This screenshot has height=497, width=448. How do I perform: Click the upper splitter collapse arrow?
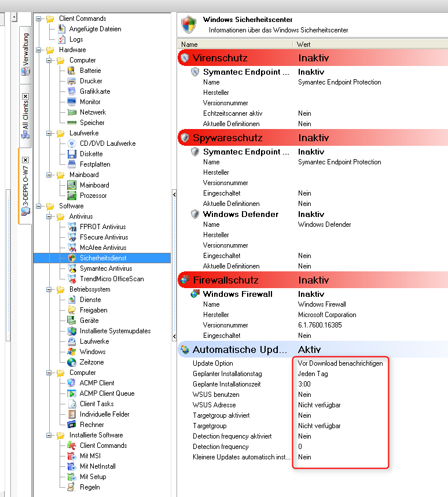tap(174, 194)
